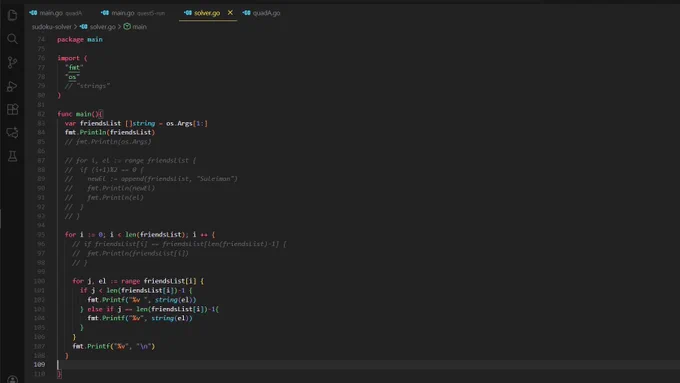Open the Accounts icon at bottom of activity bar

12,380
